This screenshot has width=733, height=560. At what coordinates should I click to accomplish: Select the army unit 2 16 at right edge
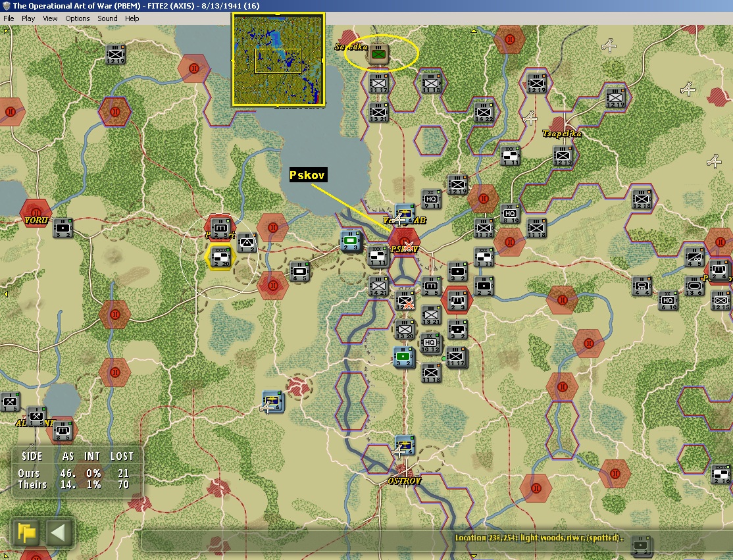click(x=721, y=474)
